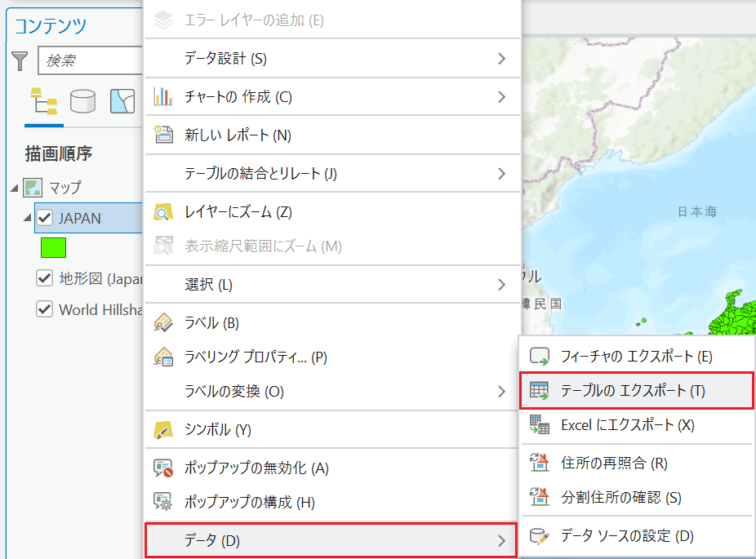756x559 pixels.
Task: Toggle the World Hillshade layer checkbox
Action: coord(44,309)
